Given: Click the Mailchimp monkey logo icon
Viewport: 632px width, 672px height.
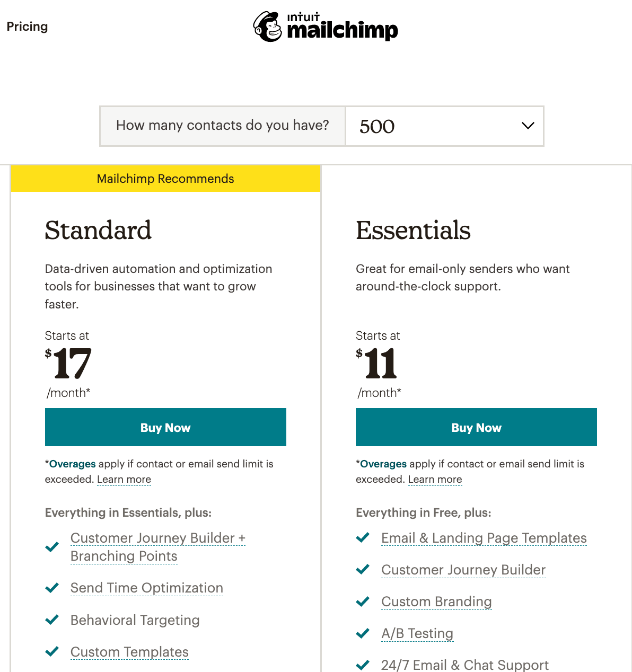Looking at the screenshot, I should point(268,26).
